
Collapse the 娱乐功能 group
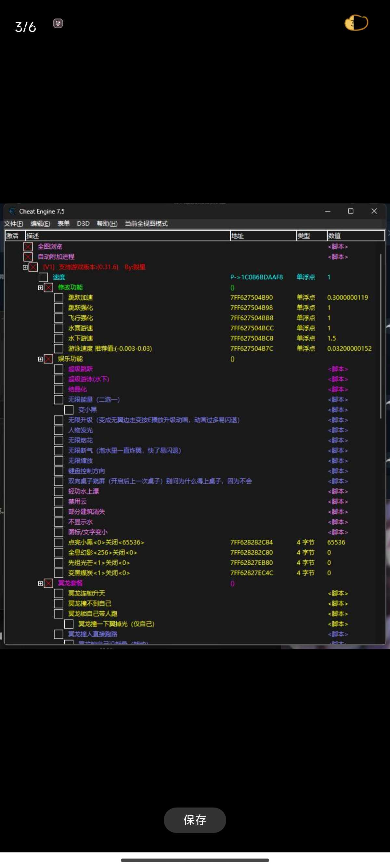coord(40,359)
